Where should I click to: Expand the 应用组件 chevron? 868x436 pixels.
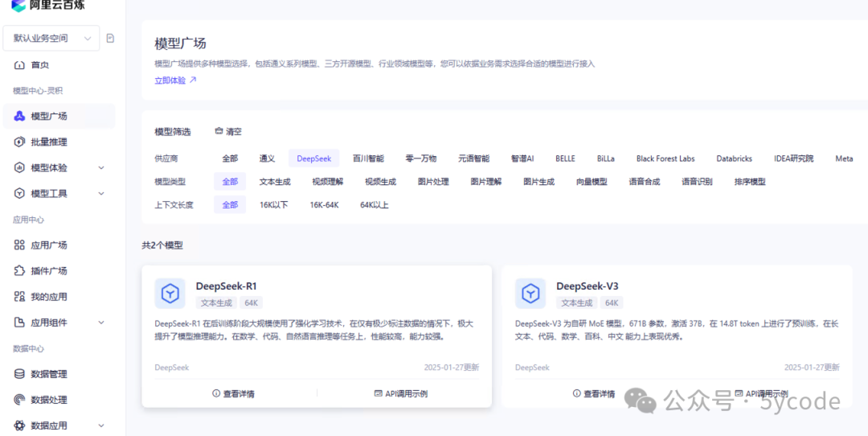click(101, 323)
